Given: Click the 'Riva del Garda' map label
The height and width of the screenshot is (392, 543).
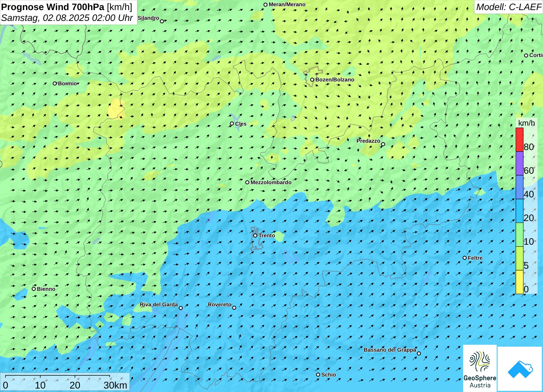Looking at the screenshot, I should point(159,304).
